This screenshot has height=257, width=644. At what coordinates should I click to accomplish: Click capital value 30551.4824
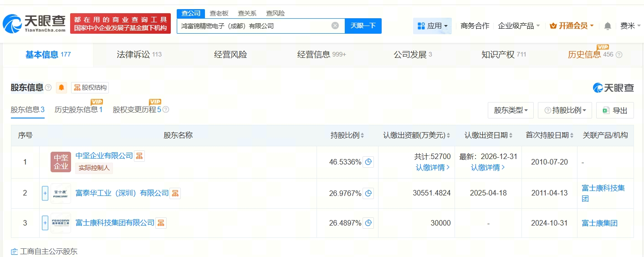(432, 193)
